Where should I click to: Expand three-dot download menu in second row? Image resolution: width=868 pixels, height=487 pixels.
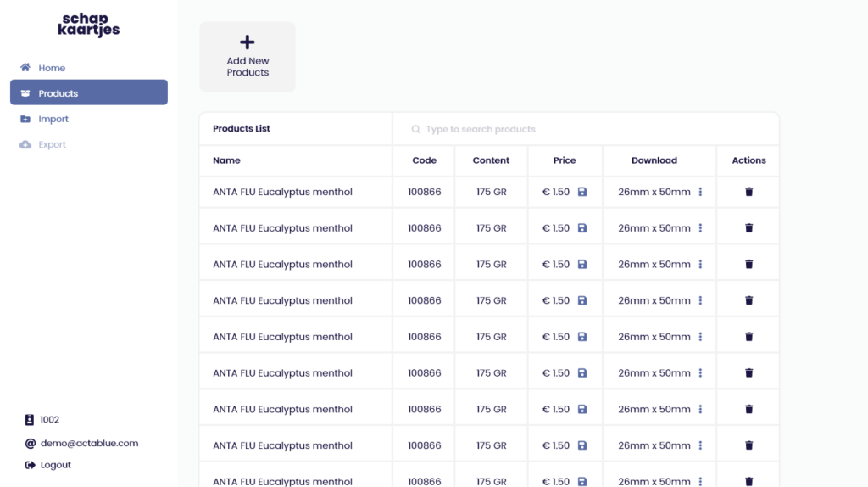(x=700, y=228)
